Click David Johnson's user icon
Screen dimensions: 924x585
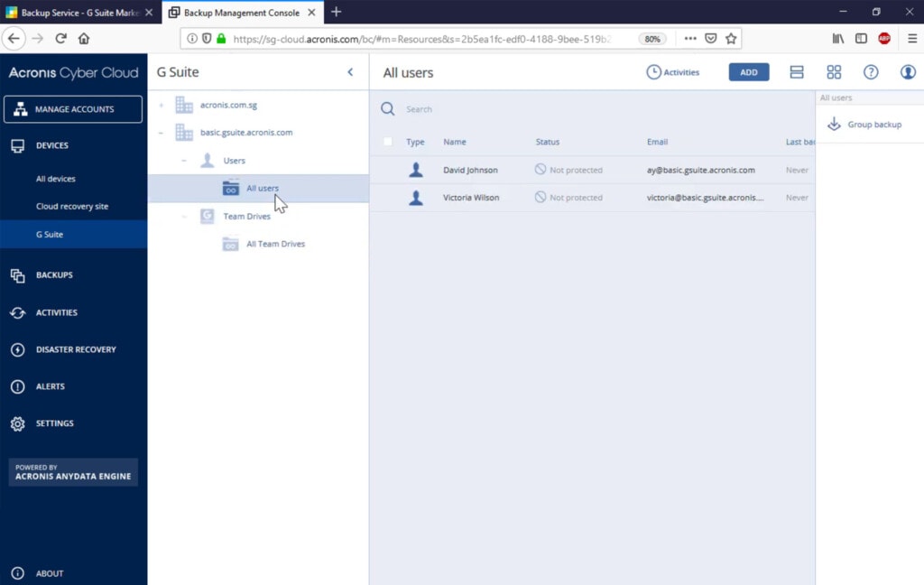coord(416,170)
